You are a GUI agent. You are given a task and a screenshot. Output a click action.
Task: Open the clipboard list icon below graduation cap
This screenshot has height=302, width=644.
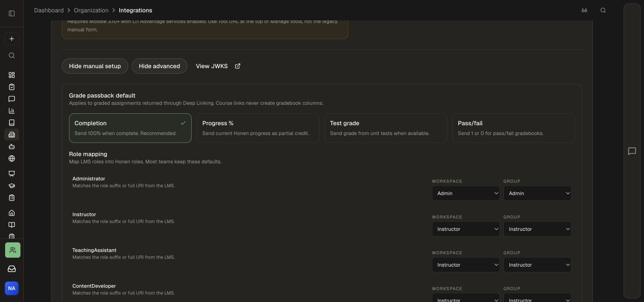pyautogui.click(x=11, y=198)
